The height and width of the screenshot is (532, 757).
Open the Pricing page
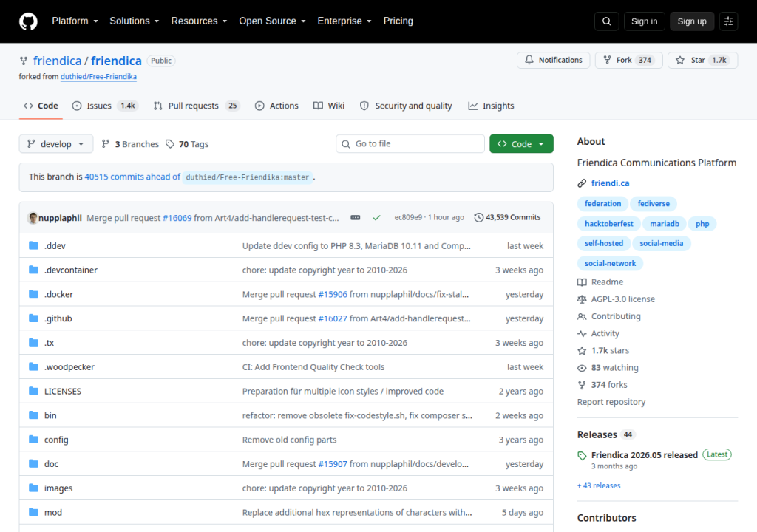[x=398, y=21]
